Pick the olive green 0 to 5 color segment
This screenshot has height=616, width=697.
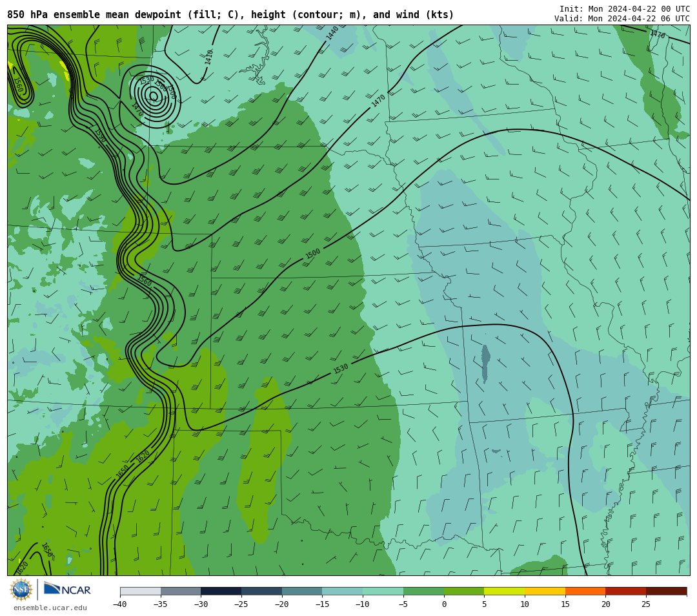click(464, 591)
